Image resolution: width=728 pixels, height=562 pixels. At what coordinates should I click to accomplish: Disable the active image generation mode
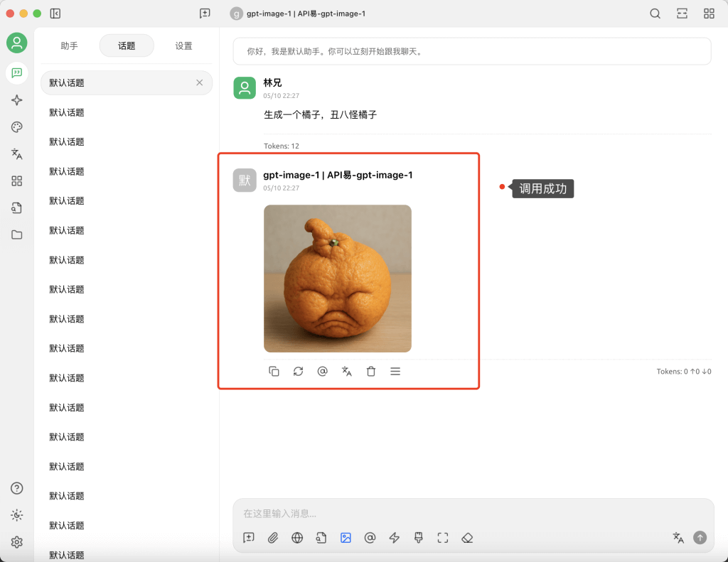click(x=346, y=538)
